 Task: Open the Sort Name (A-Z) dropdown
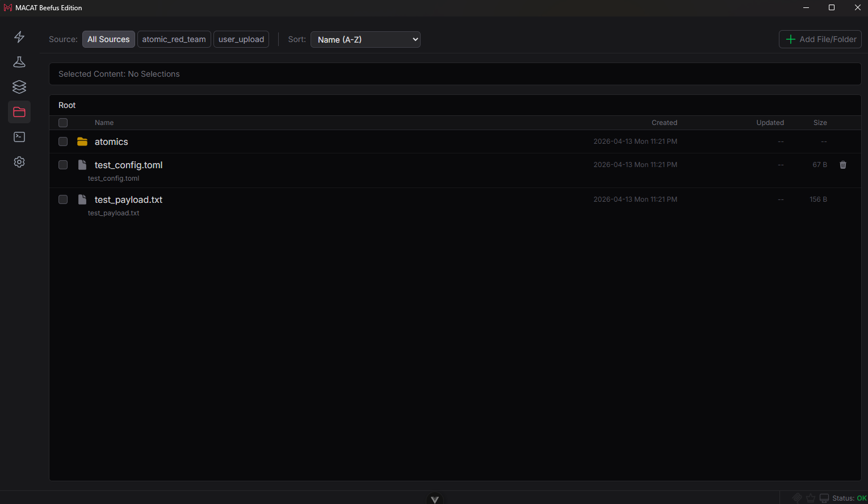[x=366, y=39]
